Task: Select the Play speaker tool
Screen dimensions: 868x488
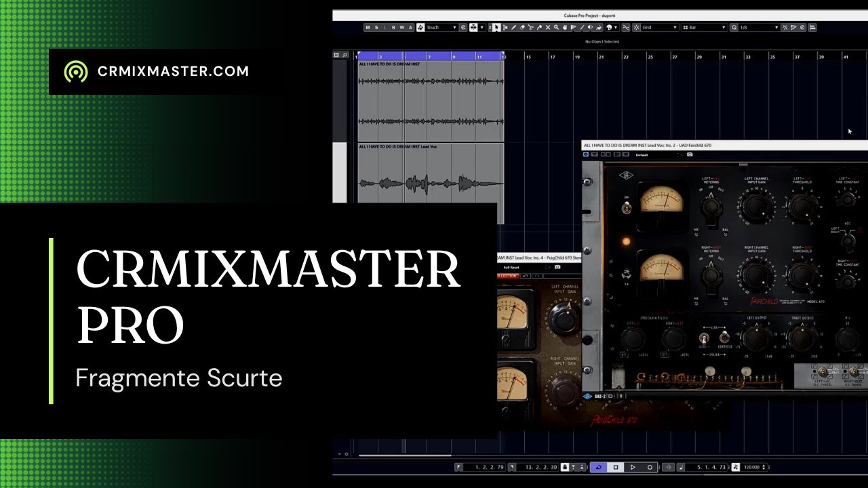Action: point(591,27)
